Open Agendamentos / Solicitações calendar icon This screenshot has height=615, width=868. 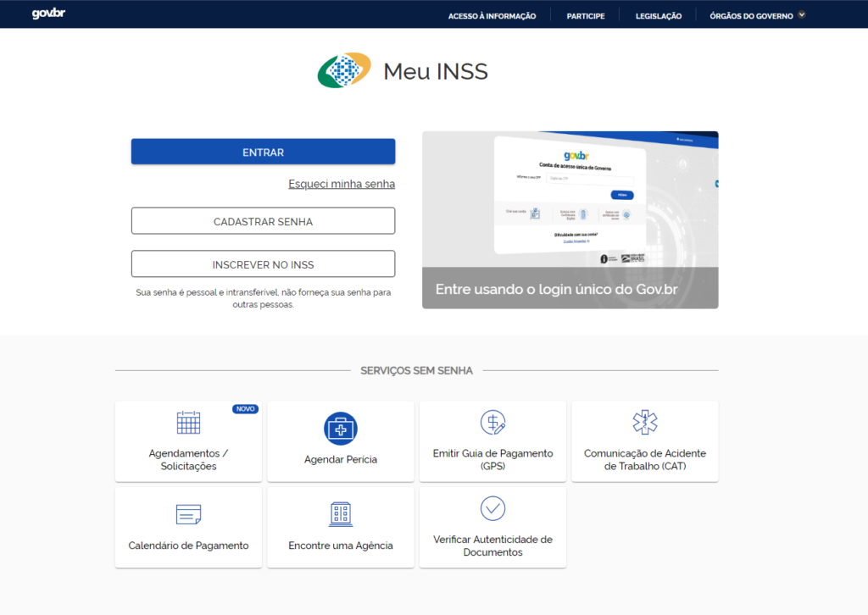[x=188, y=423]
